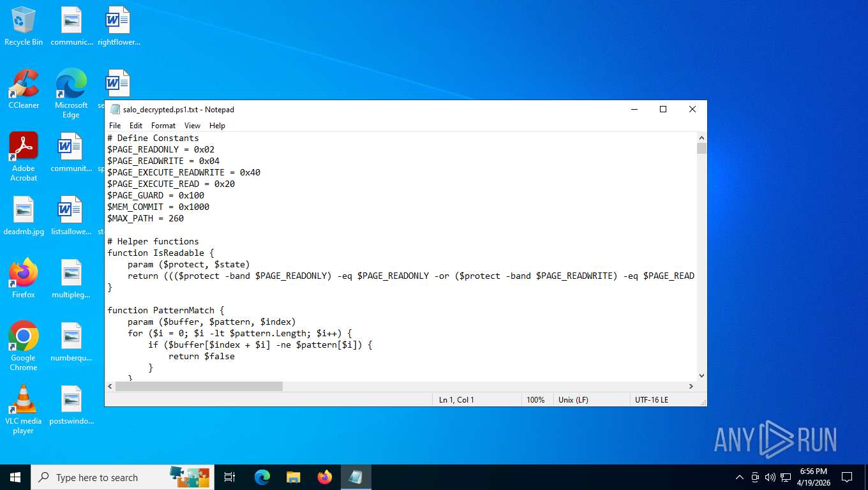Show hidden system tray icons
This screenshot has width=868, height=490.
tap(740, 477)
